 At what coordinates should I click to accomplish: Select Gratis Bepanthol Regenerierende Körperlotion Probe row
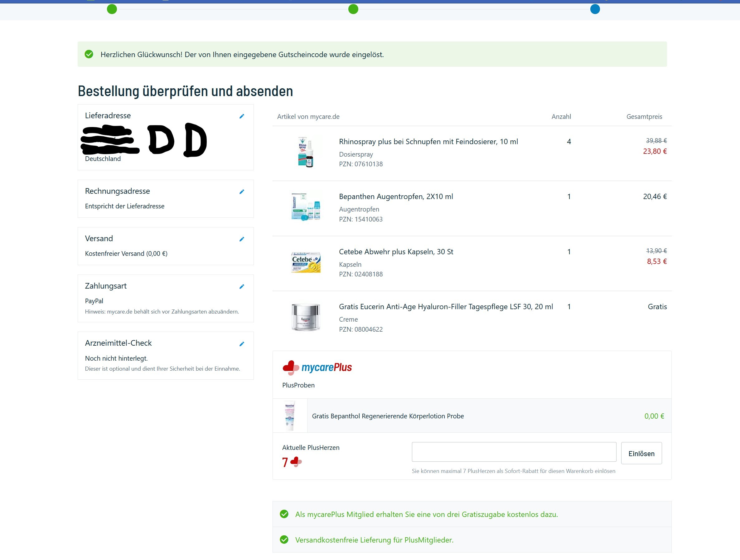click(x=472, y=416)
